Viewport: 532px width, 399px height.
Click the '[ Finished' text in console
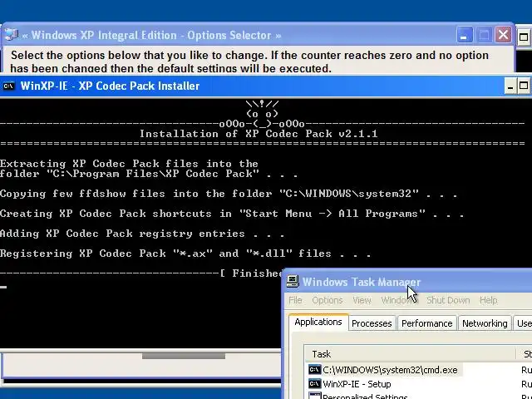(251, 273)
